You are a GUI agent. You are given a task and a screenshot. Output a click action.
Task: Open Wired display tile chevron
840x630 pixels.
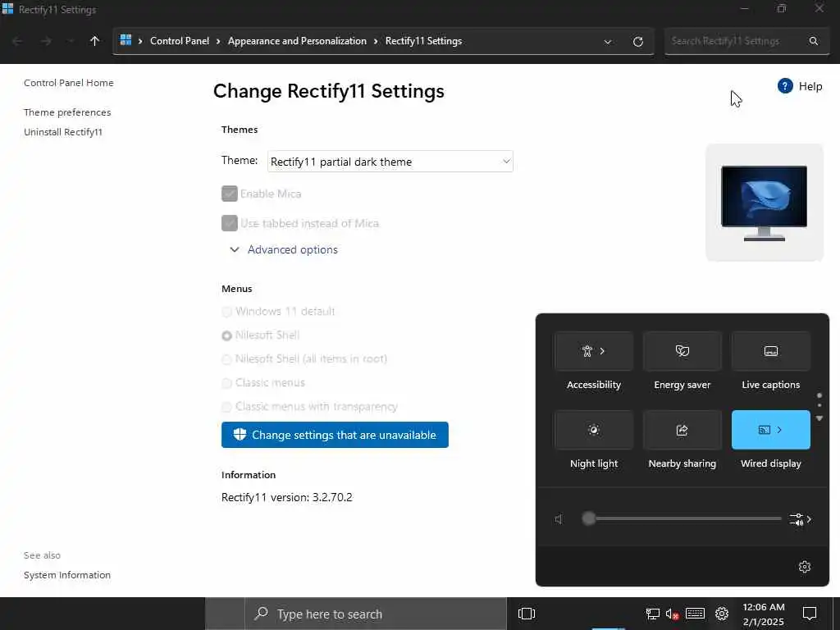[x=779, y=430]
